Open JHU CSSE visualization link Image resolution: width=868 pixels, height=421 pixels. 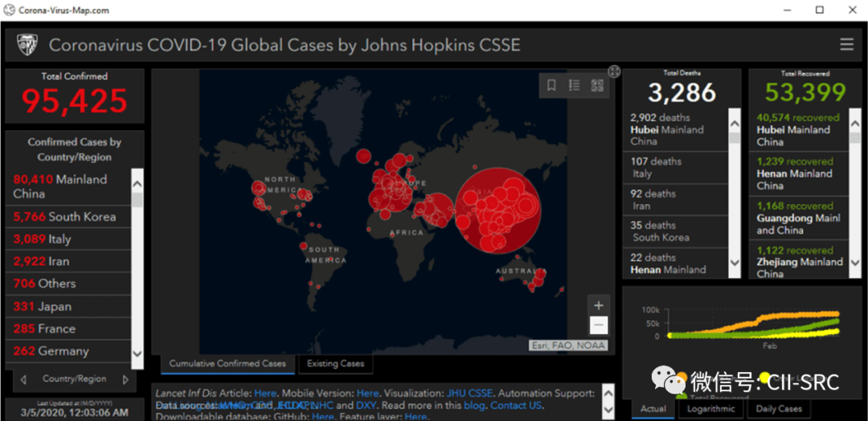coord(469,394)
